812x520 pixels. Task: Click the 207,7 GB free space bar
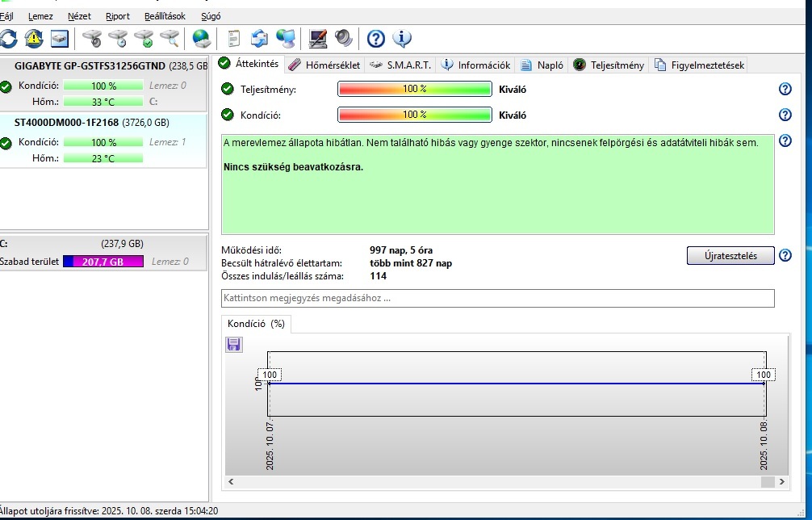coord(103,262)
